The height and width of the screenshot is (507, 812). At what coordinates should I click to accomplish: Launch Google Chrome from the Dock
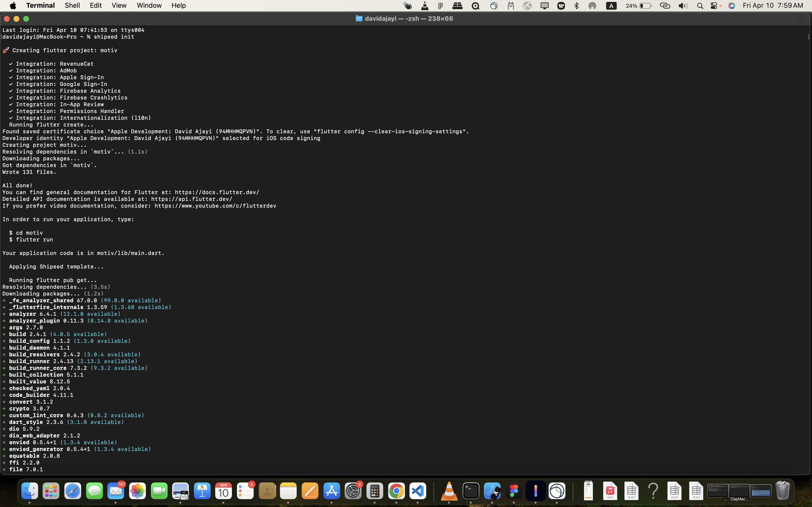point(396,491)
